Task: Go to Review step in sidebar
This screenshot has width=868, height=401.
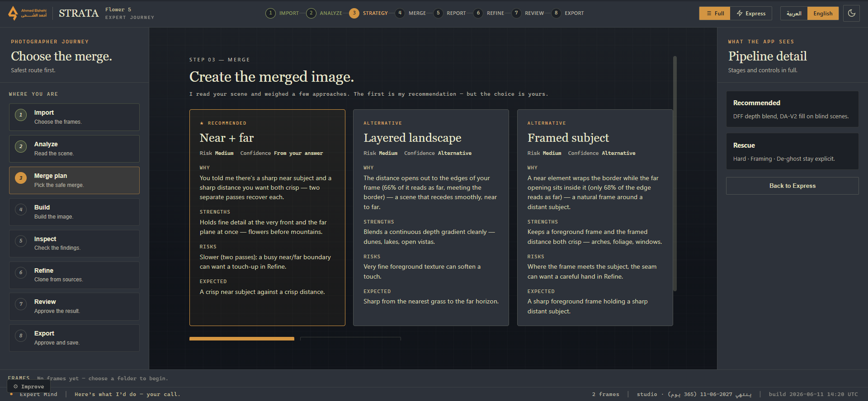Action: point(74,307)
